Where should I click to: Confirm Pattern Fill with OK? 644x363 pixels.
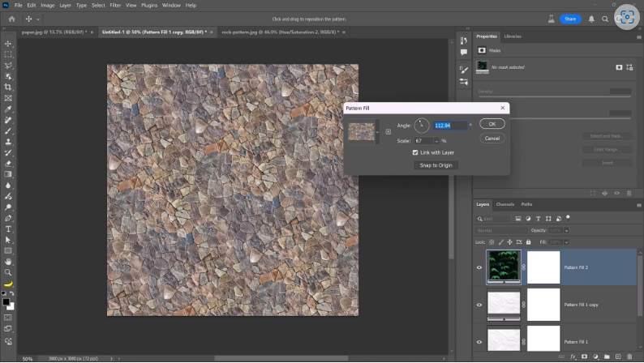pos(492,124)
